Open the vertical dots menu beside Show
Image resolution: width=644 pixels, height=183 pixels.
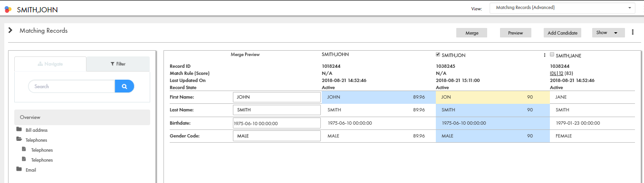pos(633,33)
